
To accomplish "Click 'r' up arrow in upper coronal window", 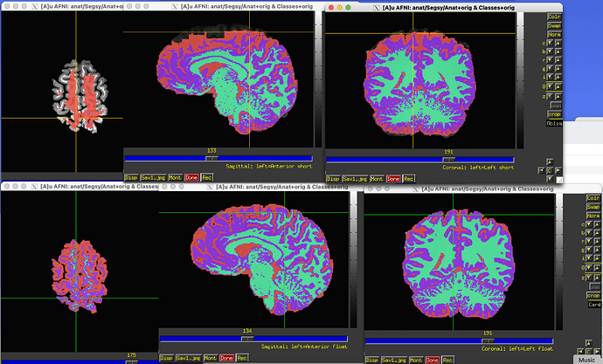I will (558, 60).
